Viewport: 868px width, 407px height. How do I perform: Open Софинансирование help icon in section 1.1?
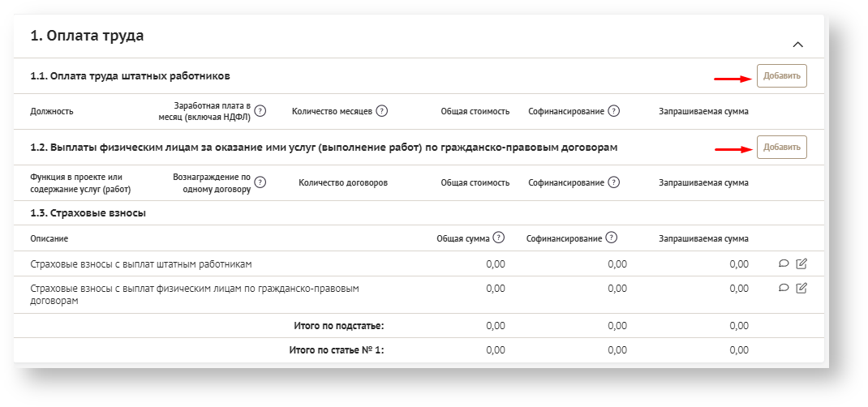point(613,111)
